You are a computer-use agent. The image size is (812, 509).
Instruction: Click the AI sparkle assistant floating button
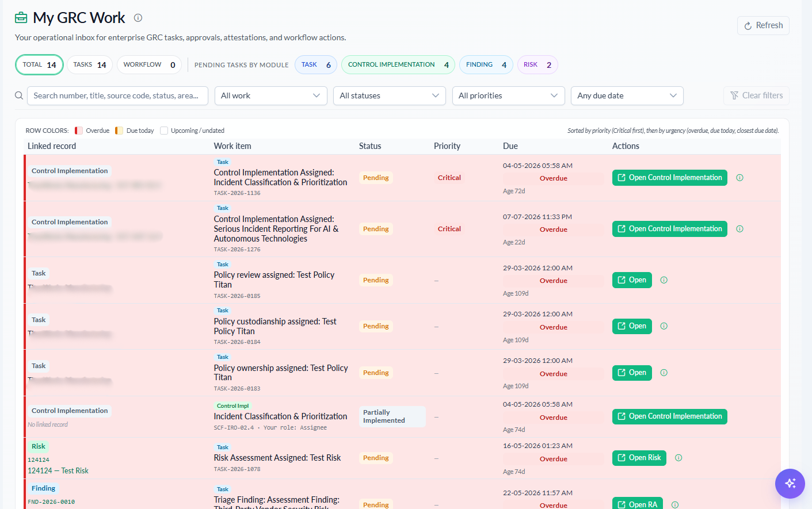(790, 484)
